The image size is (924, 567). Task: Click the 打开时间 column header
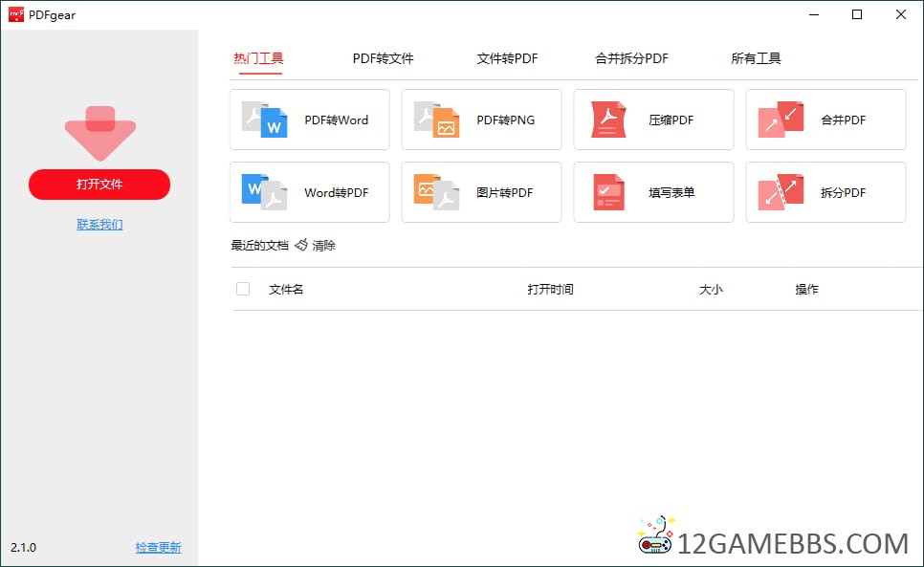[x=550, y=289]
